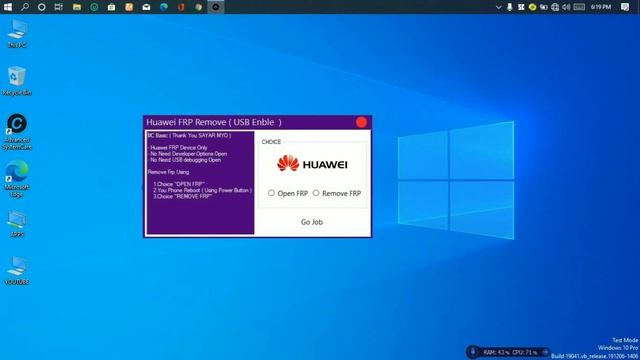Click the purple instructions text panel

point(200,182)
